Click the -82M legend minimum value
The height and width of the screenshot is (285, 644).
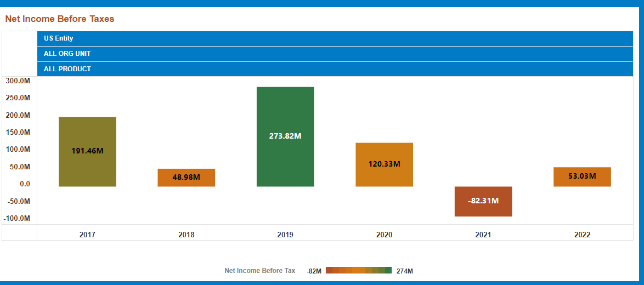(x=314, y=271)
